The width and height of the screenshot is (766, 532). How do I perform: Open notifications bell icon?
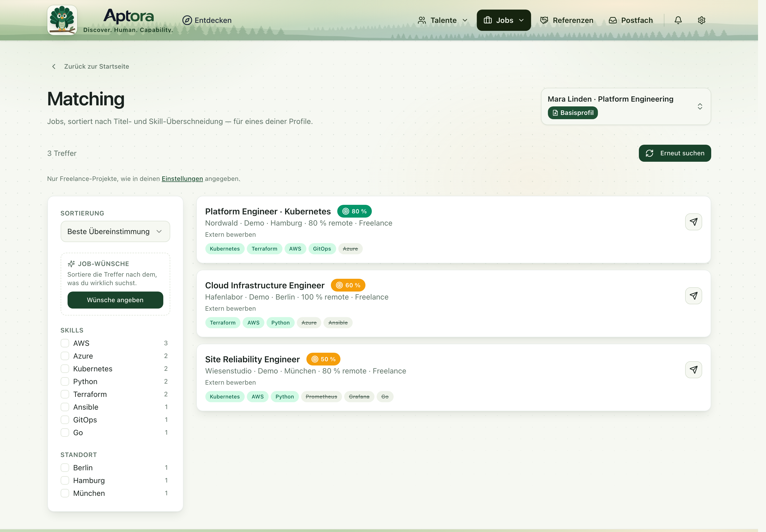coord(678,20)
